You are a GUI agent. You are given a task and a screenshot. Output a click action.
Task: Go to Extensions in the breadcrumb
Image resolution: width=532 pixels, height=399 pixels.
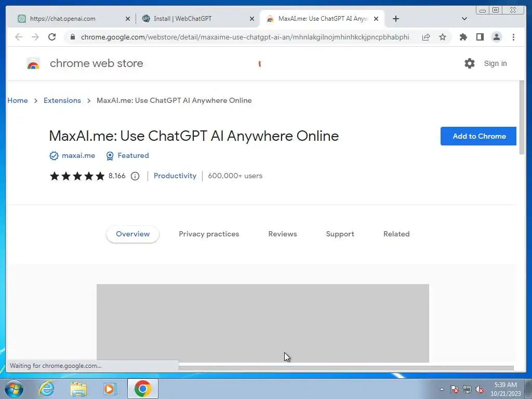coord(62,100)
